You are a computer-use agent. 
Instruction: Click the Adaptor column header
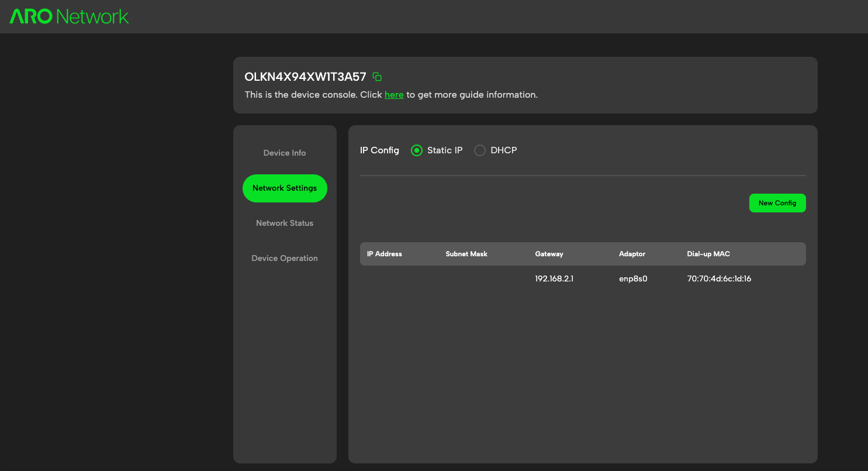pyautogui.click(x=632, y=254)
